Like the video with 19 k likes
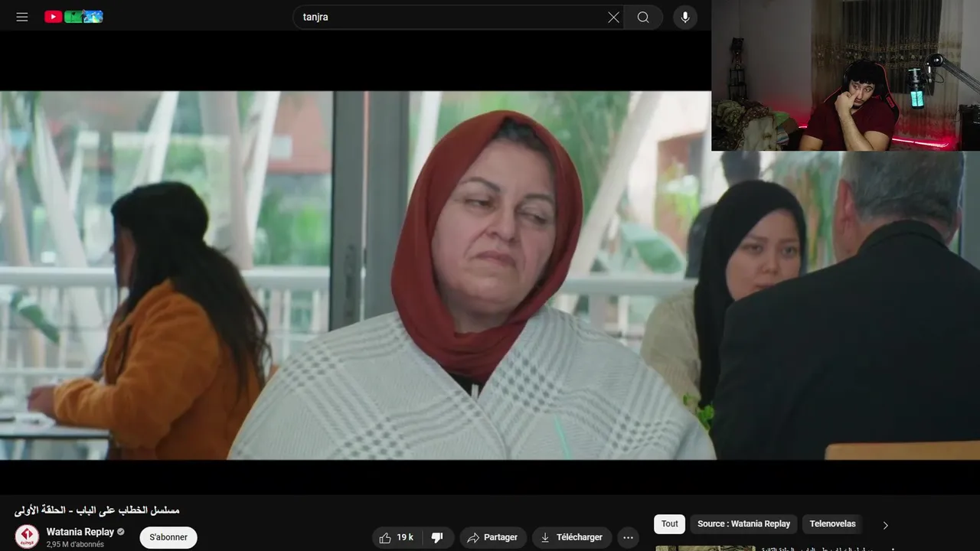The width and height of the screenshot is (980, 551). [x=397, y=537]
